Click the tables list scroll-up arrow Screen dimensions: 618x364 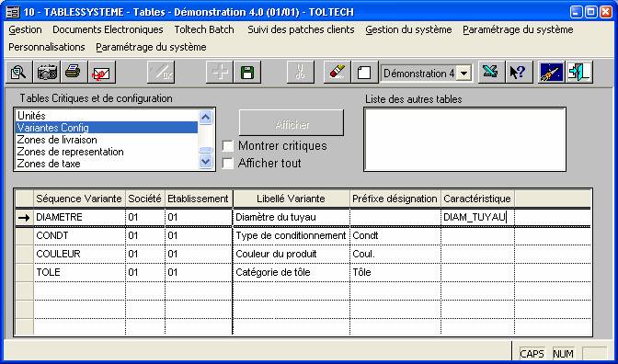pos(206,117)
